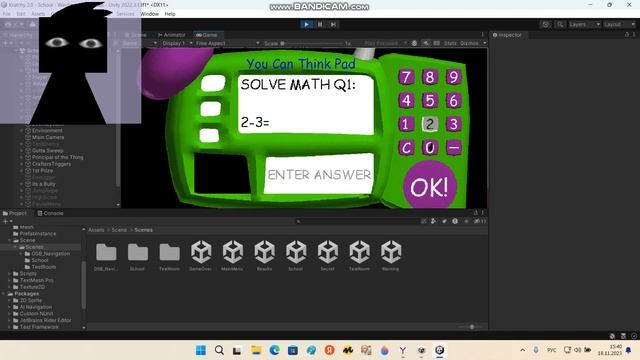Toggle the Gizmos button

(469, 43)
